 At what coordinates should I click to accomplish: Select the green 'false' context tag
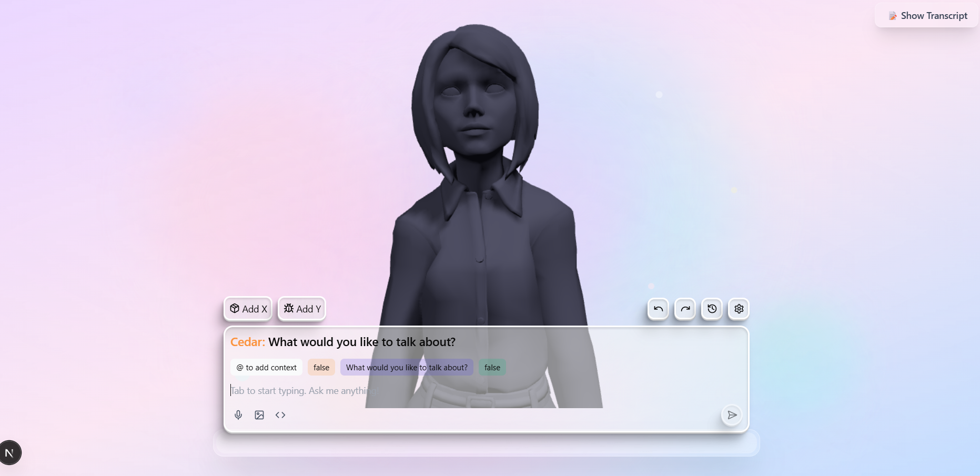click(x=492, y=367)
